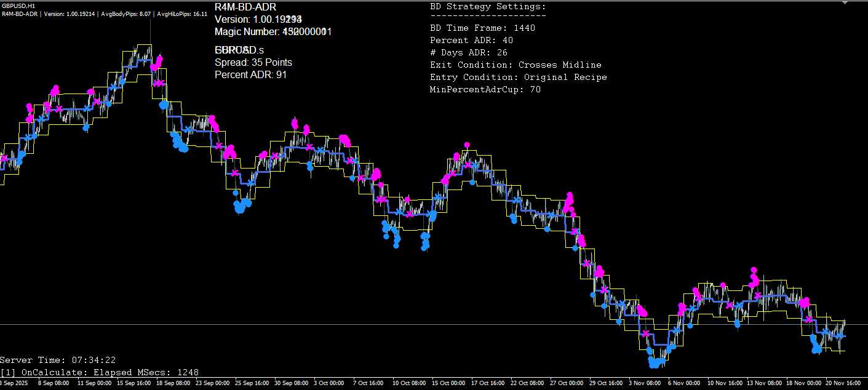
Task: Click the 8 Sep 2025 date label
Action: tap(14, 383)
